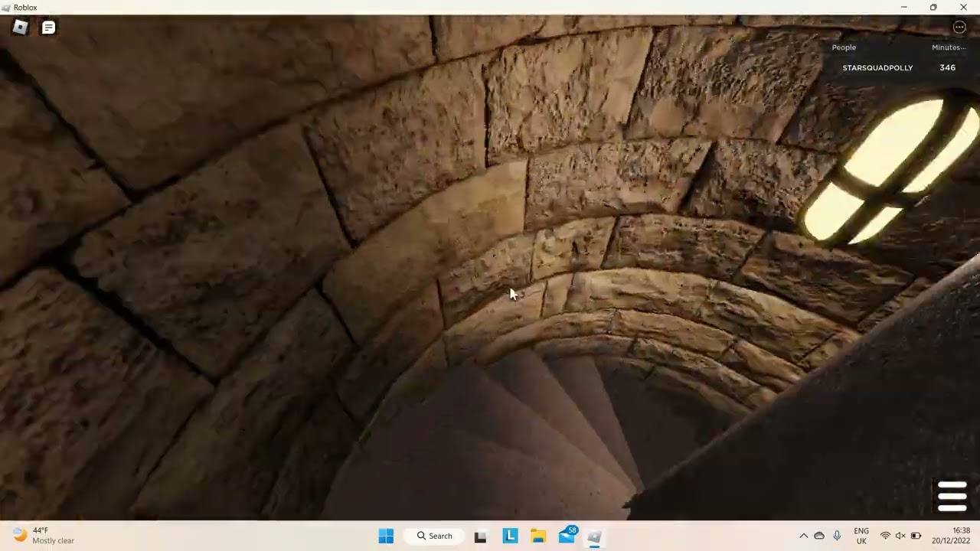This screenshot has width=980, height=551.
Task: Open the Mail app with 58 badge
Action: [567, 536]
